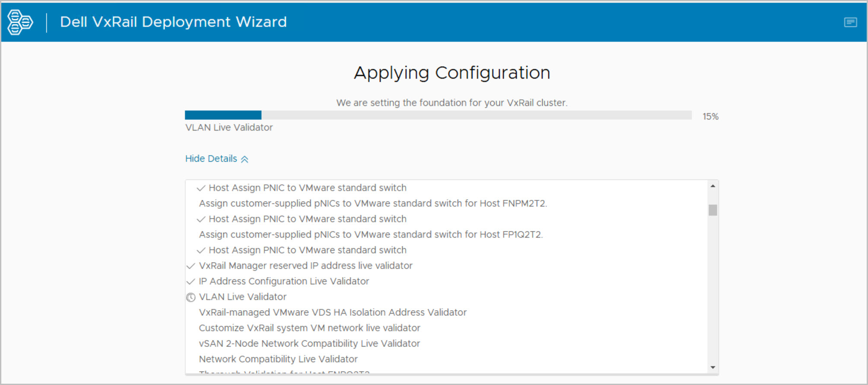
Task: Select VDS HA Isolation Address Validator entry
Action: [332, 312]
